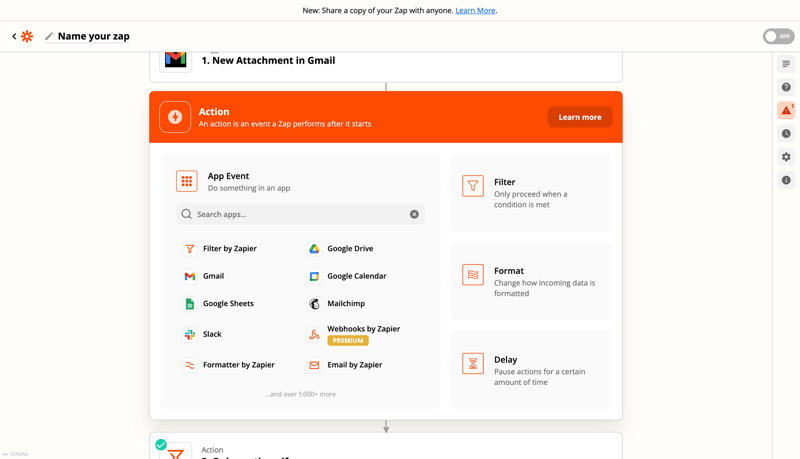The height and width of the screenshot is (459, 800).
Task: Click the orange Zapier logo
Action: coord(27,36)
